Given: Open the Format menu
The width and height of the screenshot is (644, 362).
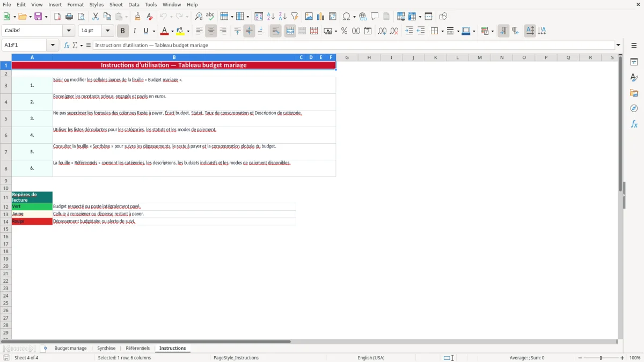Looking at the screenshot, I should pos(76,4).
